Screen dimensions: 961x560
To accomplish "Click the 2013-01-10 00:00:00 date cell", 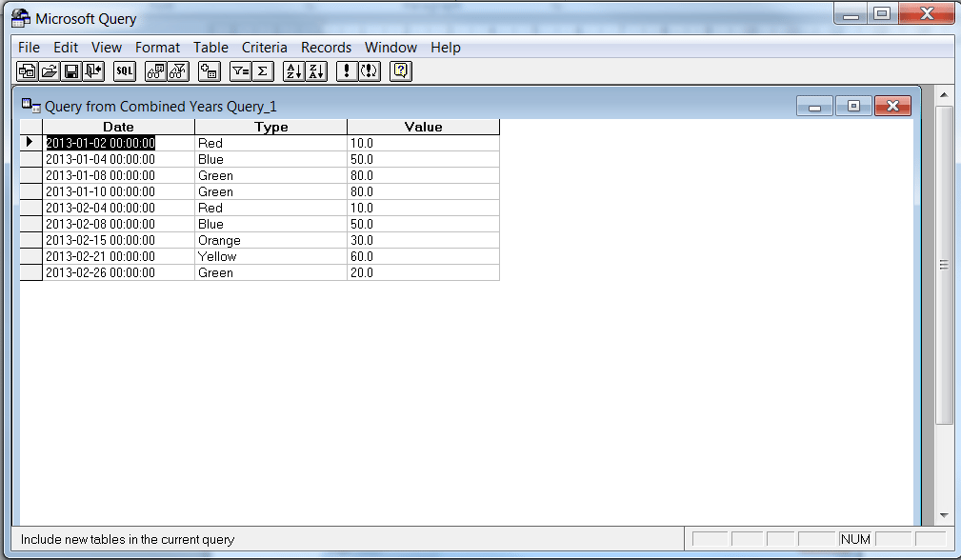I will 118,191.
